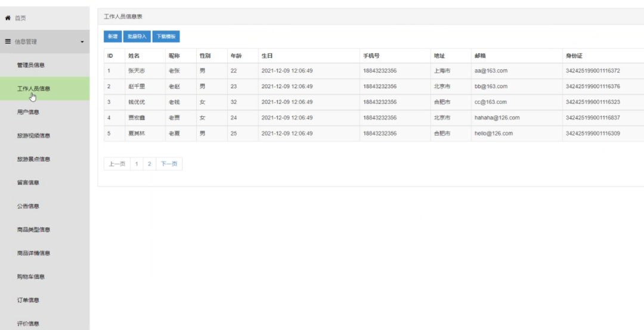Click the 批量导入 button
The width and height of the screenshot is (644, 330).
137,36
